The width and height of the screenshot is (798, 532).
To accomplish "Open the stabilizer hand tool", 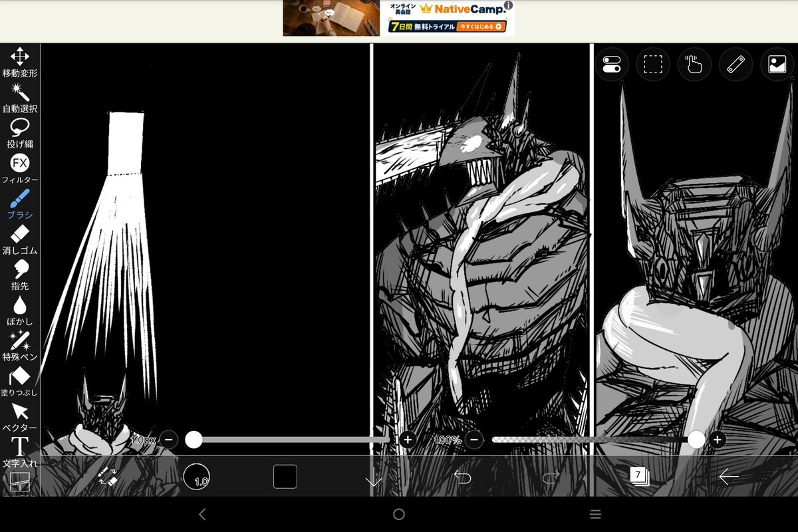I will (x=694, y=65).
